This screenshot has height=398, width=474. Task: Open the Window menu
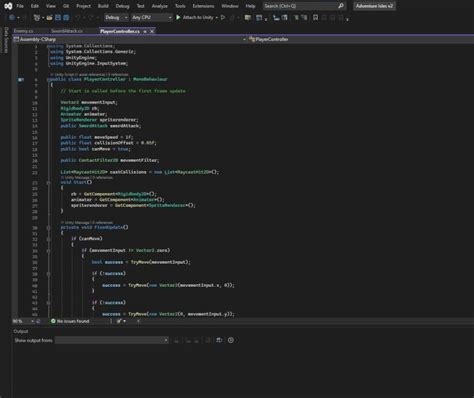[230, 6]
